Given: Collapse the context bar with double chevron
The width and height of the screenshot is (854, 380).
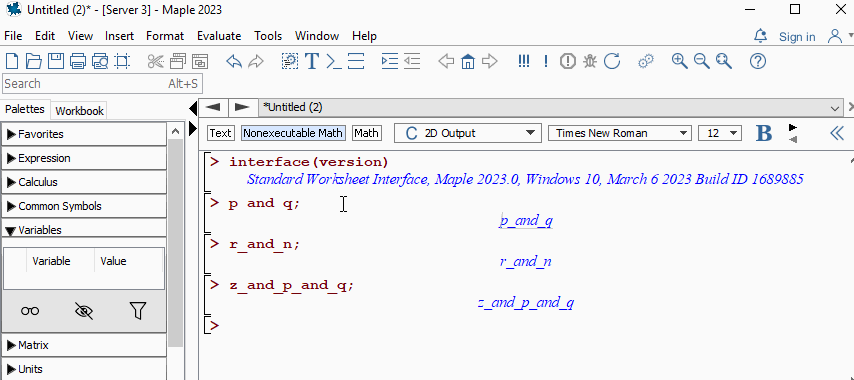Looking at the screenshot, I should (837, 133).
